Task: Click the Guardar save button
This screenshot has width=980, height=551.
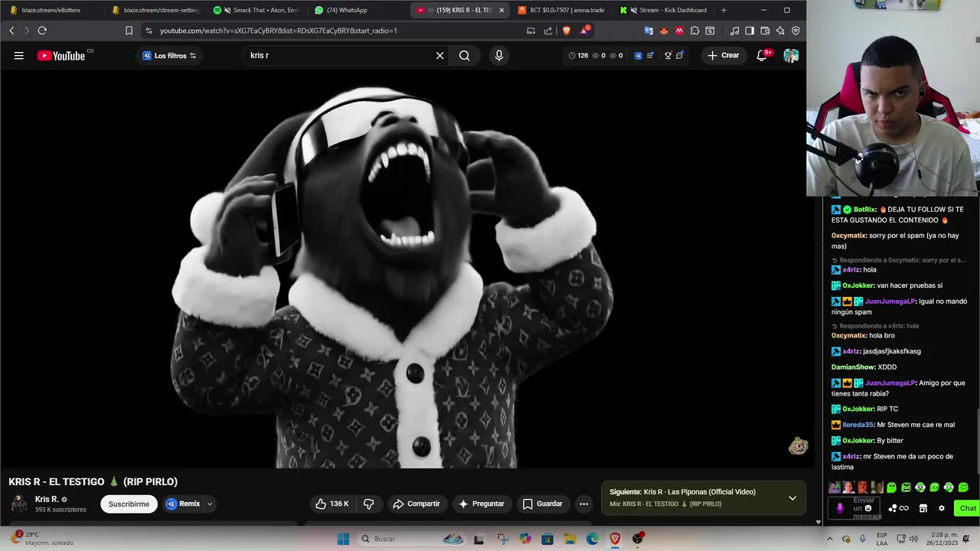Action: [543, 504]
